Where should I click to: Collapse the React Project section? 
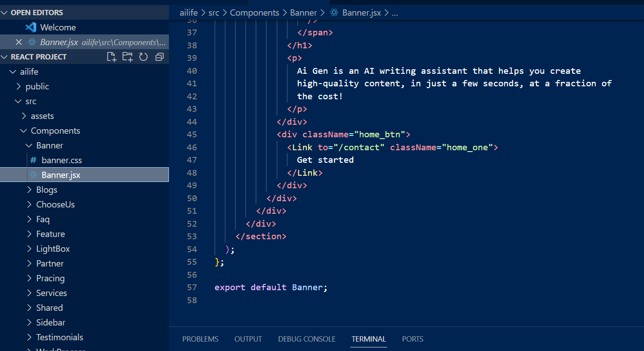(5, 57)
